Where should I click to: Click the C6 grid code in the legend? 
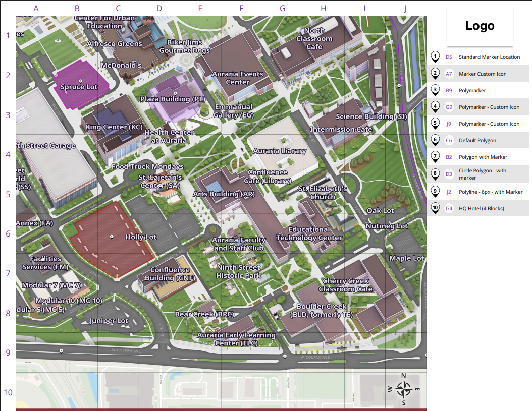(x=449, y=140)
